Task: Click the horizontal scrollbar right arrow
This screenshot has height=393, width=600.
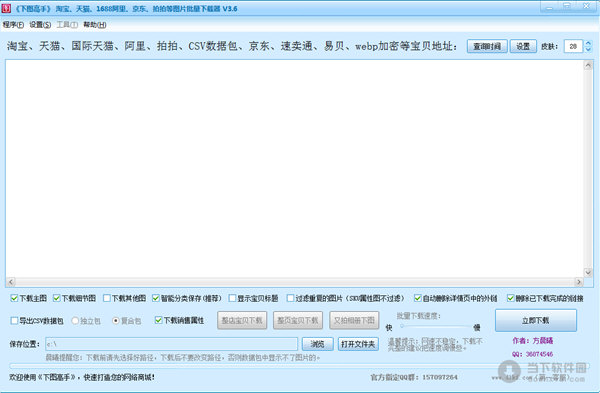Action: pyautogui.click(x=578, y=282)
